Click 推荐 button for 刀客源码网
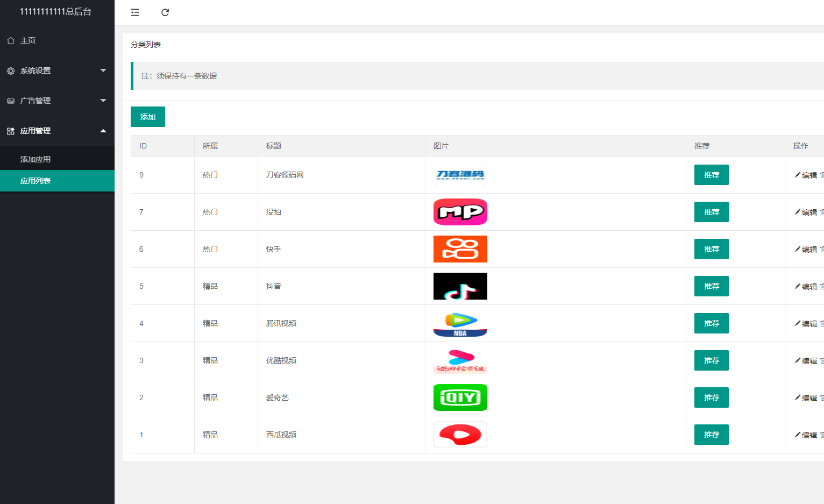The width and height of the screenshot is (824, 504). click(712, 175)
